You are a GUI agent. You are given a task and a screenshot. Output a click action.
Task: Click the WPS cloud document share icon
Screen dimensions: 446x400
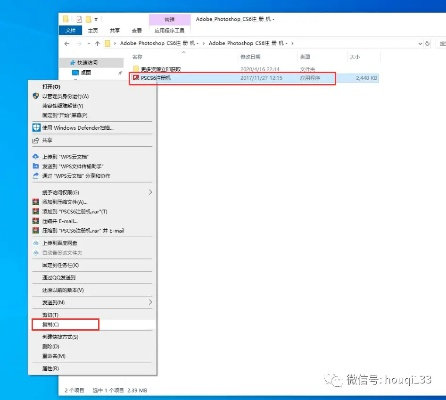pos(36,176)
